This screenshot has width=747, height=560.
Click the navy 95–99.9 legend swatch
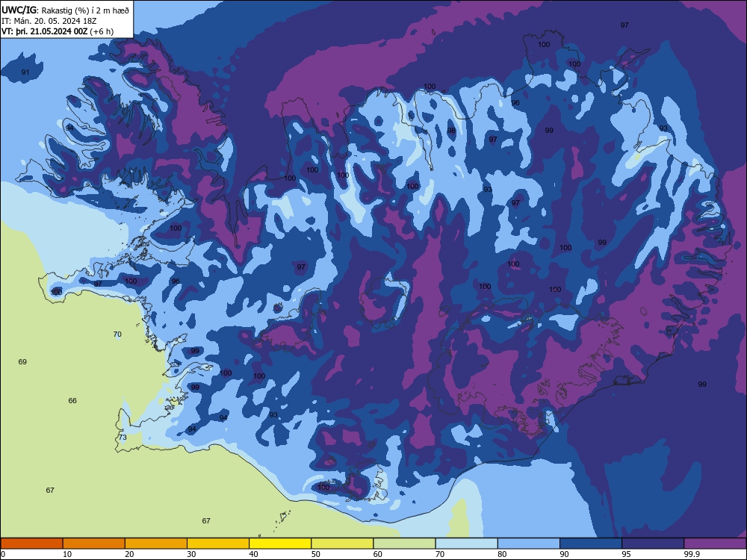(653, 544)
